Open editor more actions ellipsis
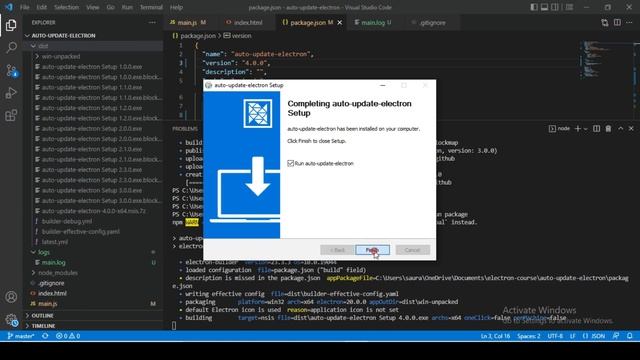 point(629,22)
